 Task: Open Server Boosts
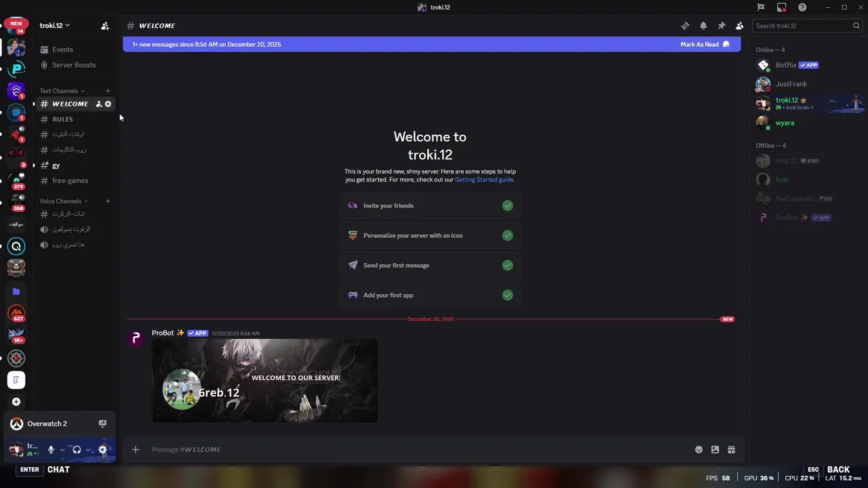[x=75, y=65]
